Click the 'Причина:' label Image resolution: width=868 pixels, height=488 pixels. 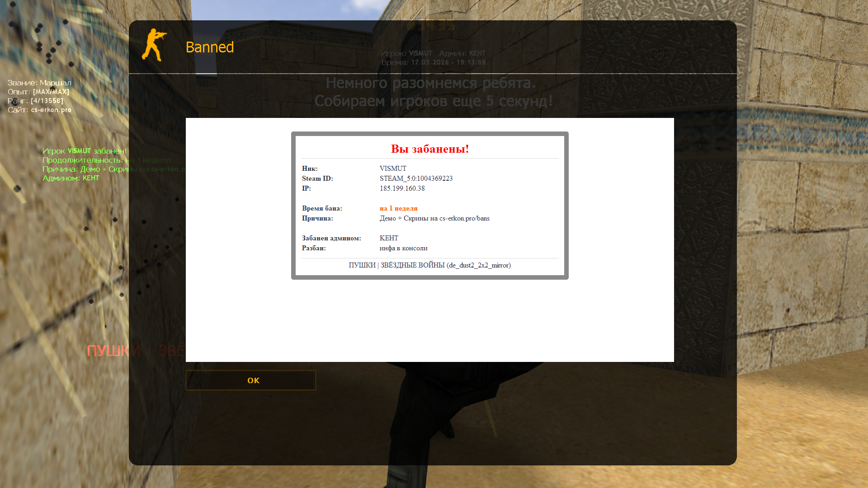click(317, 218)
